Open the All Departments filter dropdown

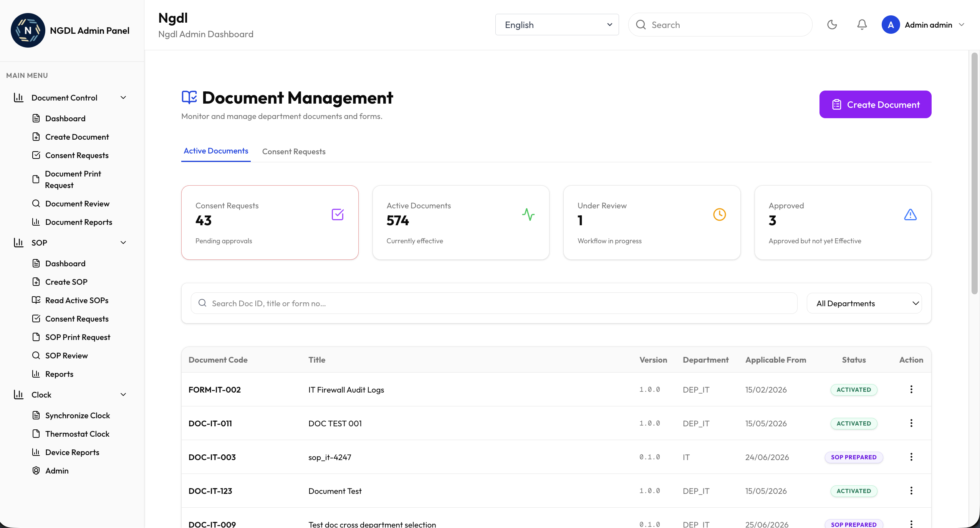[864, 303]
